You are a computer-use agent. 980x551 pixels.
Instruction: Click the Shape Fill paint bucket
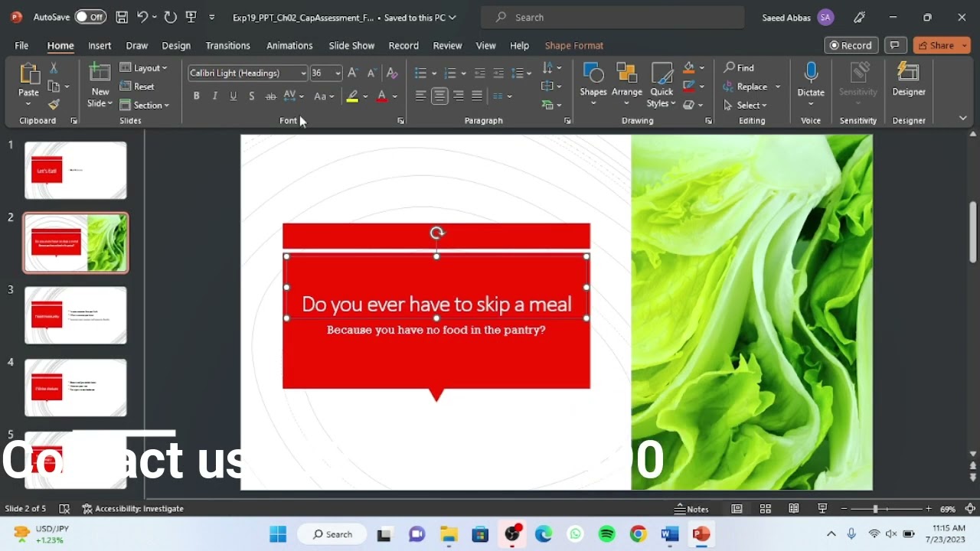(x=689, y=68)
